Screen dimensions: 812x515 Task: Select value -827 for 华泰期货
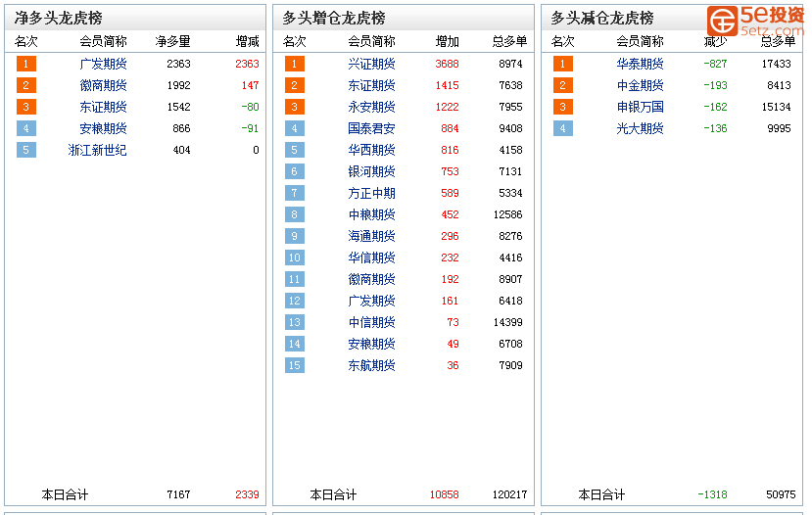[x=715, y=64]
